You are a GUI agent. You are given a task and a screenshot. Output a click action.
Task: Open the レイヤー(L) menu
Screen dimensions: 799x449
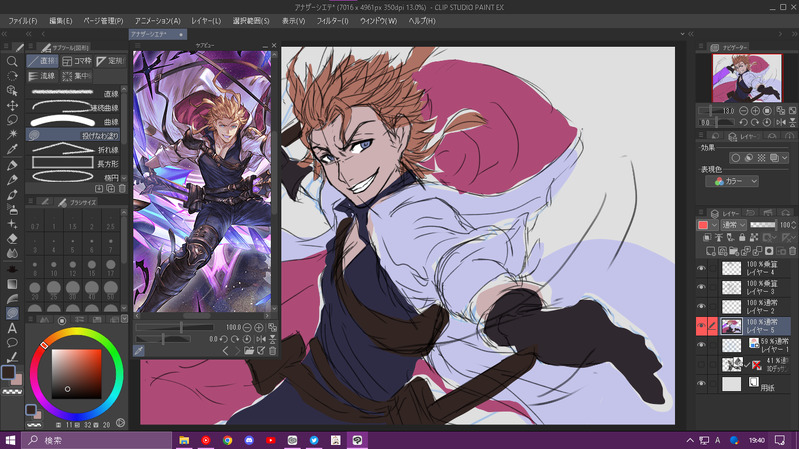205,20
